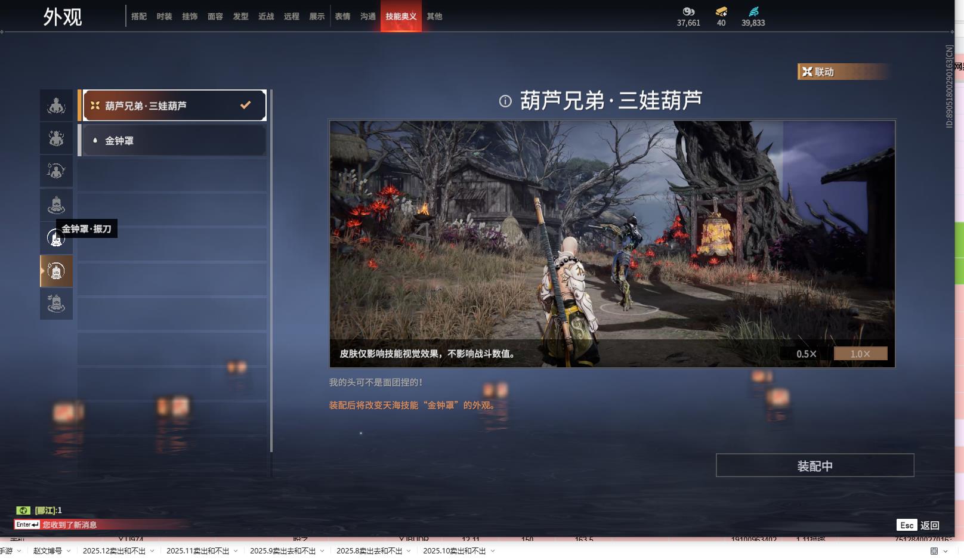Click the text 我的头可不是面团捏的!
964x560 pixels.
point(376,382)
